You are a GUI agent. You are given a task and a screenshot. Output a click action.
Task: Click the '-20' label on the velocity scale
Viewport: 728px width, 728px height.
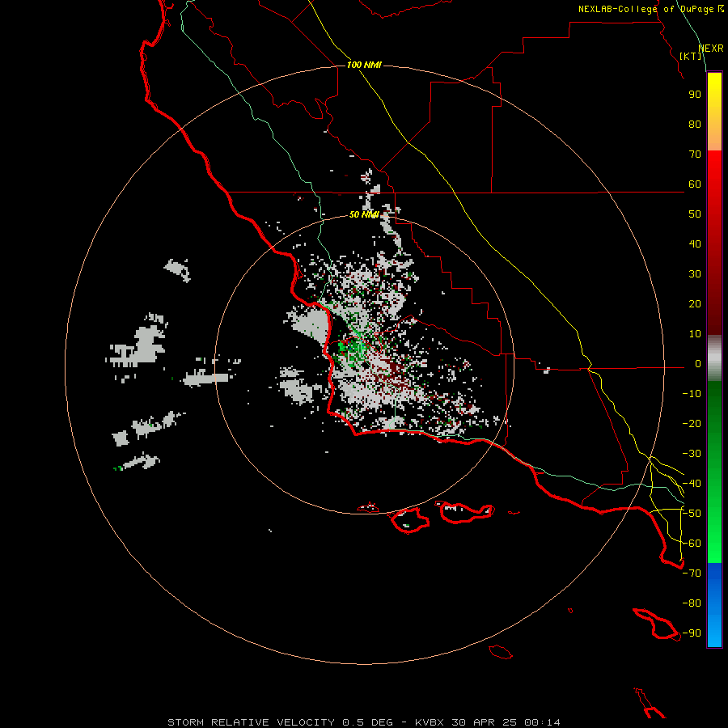click(x=692, y=424)
